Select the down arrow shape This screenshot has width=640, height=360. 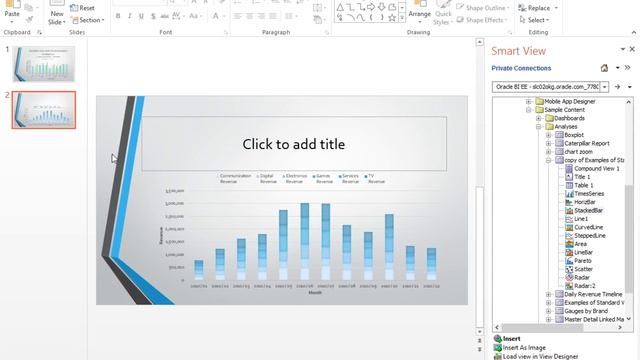(x=381, y=7)
